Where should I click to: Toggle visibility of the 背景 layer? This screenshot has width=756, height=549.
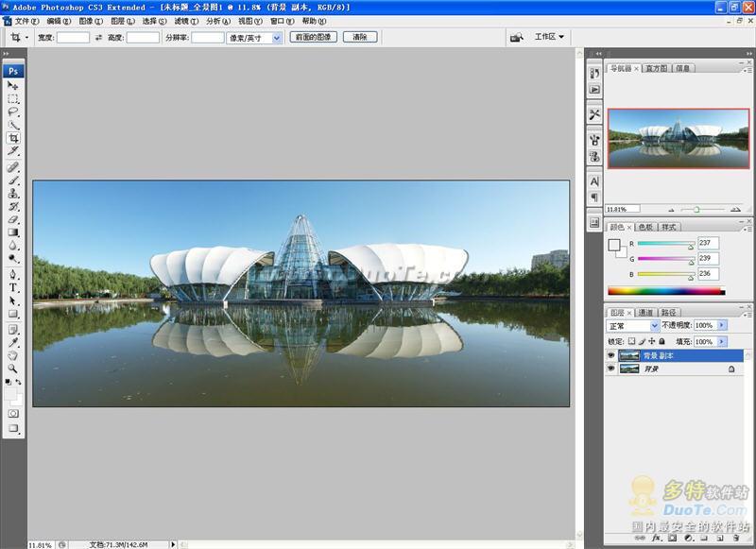pos(611,369)
